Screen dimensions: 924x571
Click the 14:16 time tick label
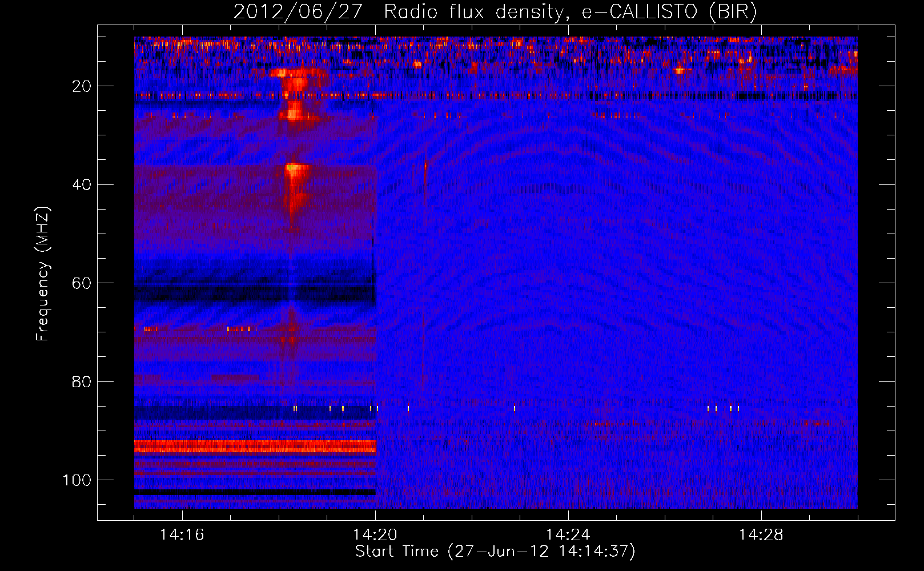click(182, 535)
